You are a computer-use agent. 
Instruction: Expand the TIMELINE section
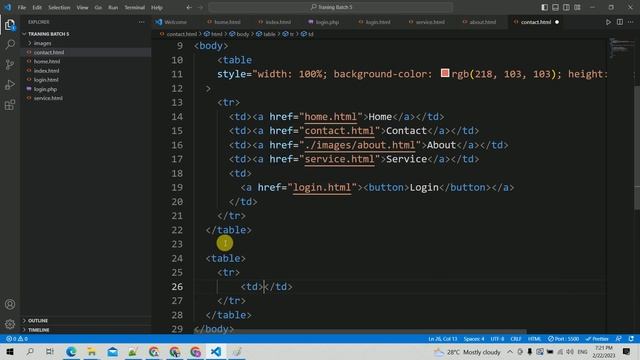tap(39, 330)
